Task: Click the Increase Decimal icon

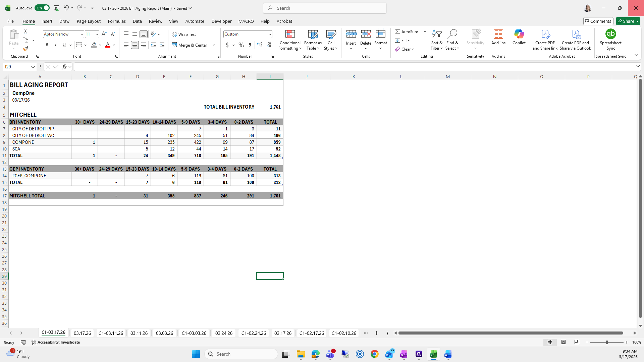Action: coord(259,45)
